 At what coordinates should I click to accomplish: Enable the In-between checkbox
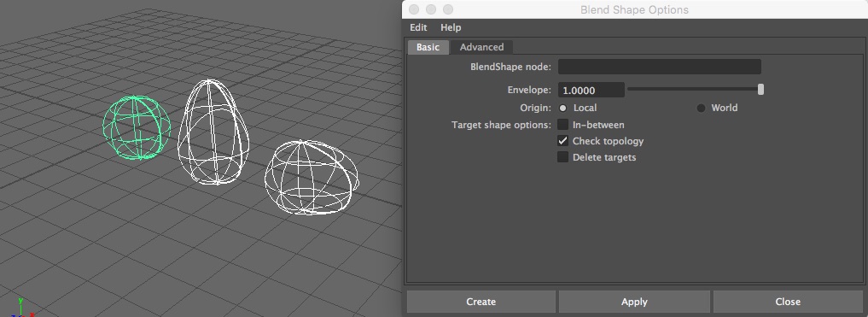pos(563,125)
